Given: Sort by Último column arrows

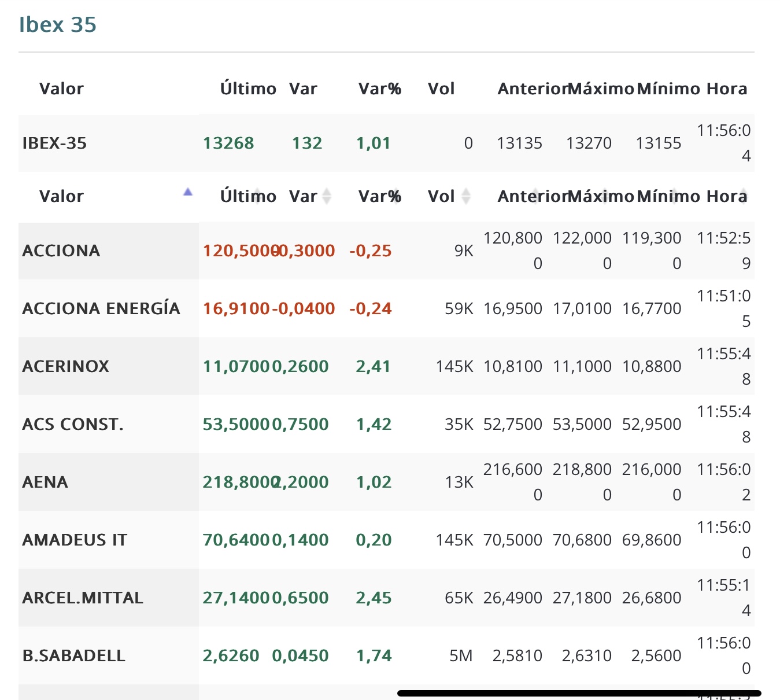Looking at the screenshot, I should click(257, 196).
